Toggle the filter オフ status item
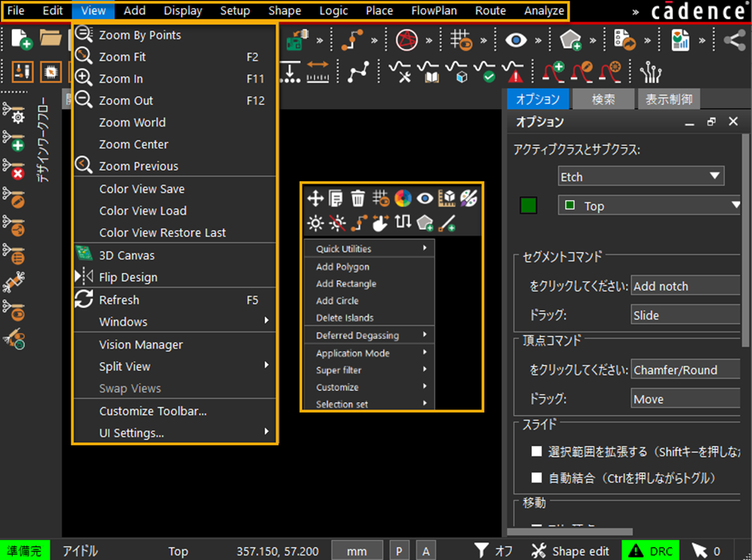Image resolution: width=752 pixels, height=560 pixels. coord(493,551)
